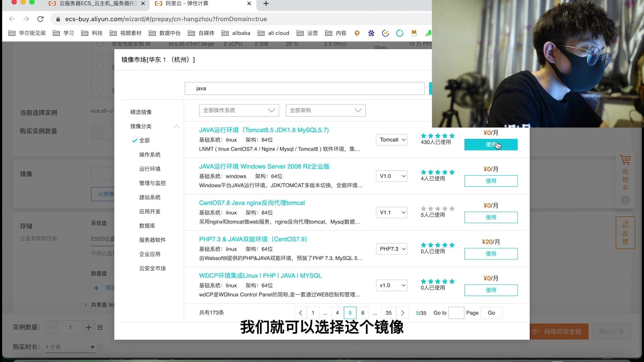Open the alibaba bookmark folder
Viewport: 644px width, 362px height.
[236, 33]
